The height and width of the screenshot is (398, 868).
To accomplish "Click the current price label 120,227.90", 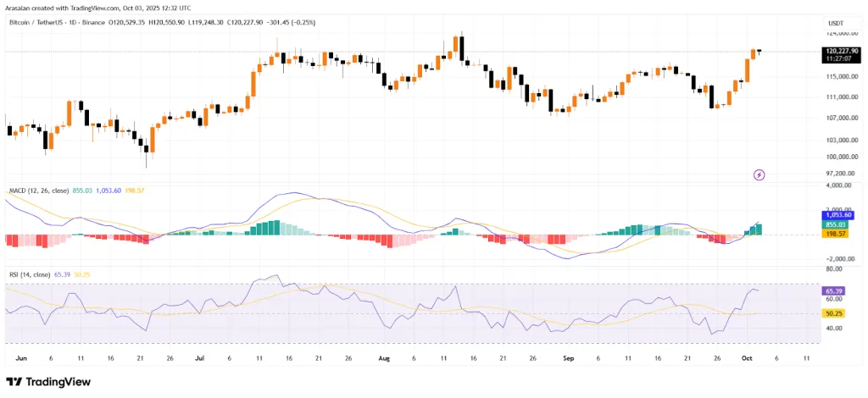I will click(839, 51).
